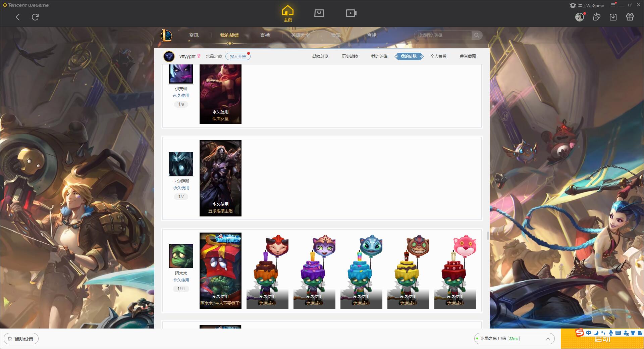This screenshot has width=644, height=349.
Task: Select 我的皮肤 sub-tab
Action: point(409,56)
